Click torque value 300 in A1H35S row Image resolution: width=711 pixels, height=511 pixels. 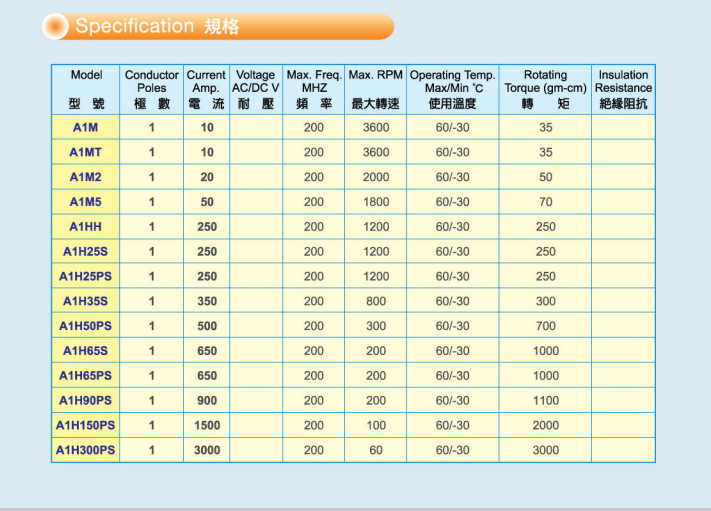546,301
